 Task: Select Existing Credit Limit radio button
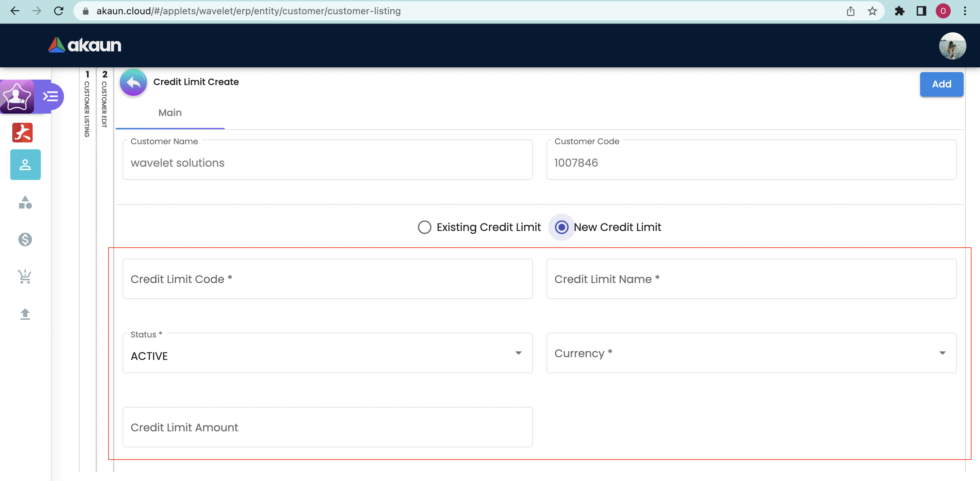[x=425, y=227]
